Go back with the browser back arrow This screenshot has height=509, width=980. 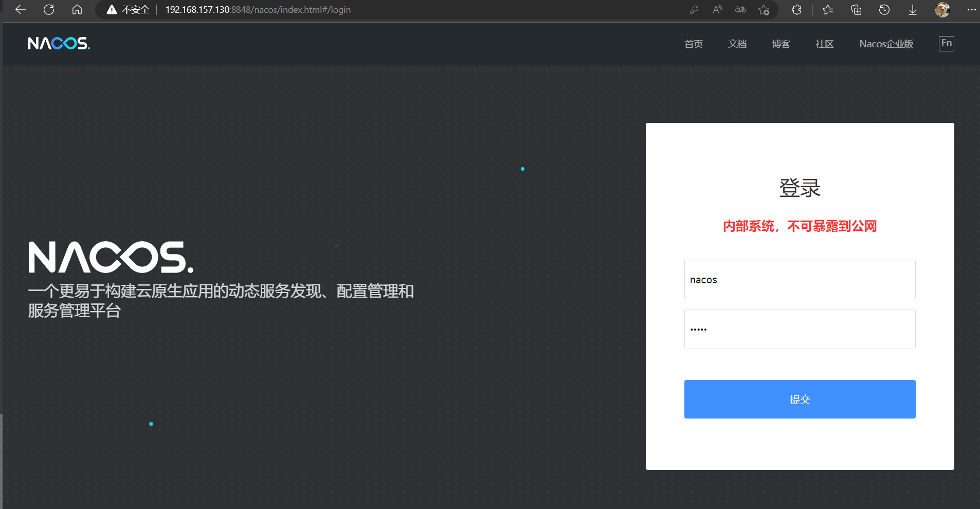click(21, 10)
